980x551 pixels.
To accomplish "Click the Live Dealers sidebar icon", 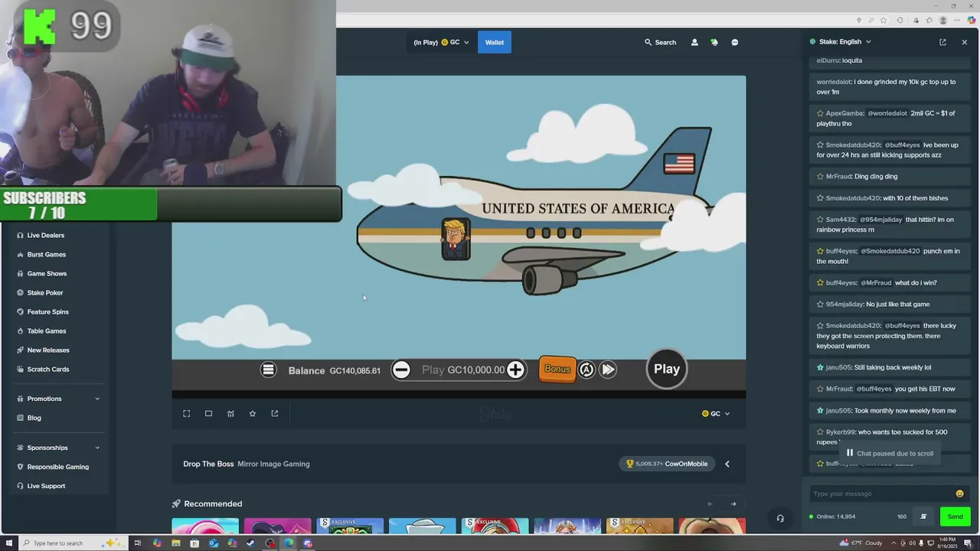I will click(20, 235).
